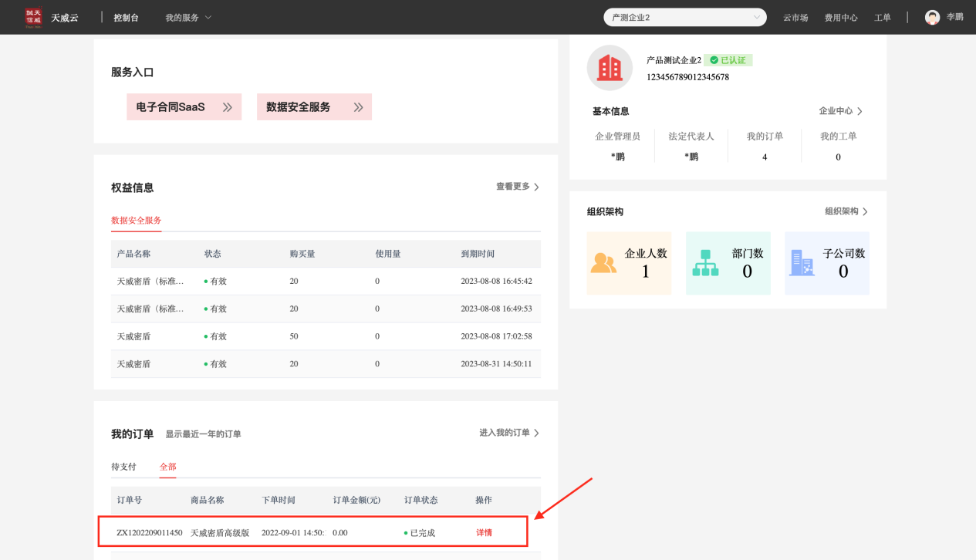Image resolution: width=976 pixels, height=560 pixels.
Task: Click 详情 for order ZX1202209011450
Action: tap(484, 532)
